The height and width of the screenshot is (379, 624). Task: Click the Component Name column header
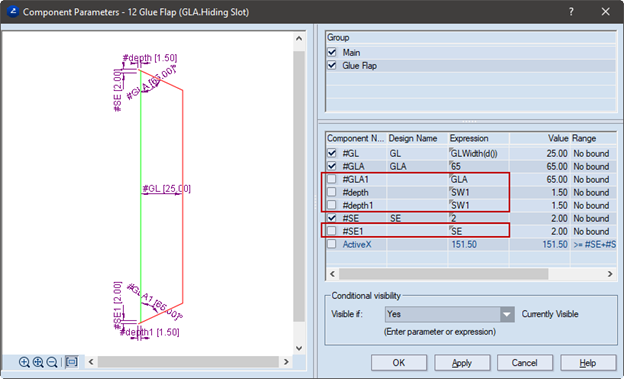[356, 138]
